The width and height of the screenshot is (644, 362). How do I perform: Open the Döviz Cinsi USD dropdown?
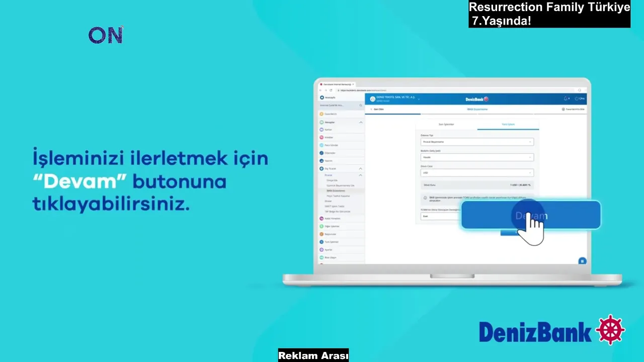(477, 172)
